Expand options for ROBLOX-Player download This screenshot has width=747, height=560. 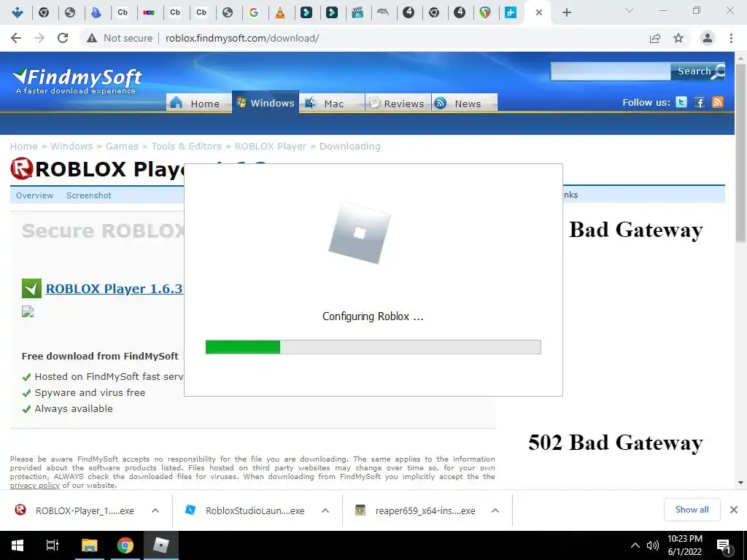(155, 510)
